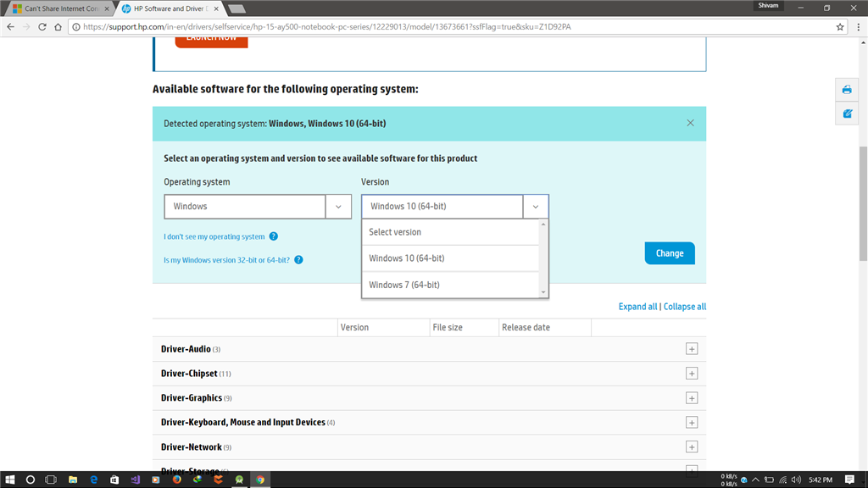868x488 pixels.
Task: Click help icon beside the 32-bit or 64-bit question
Action: click(x=298, y=259)
